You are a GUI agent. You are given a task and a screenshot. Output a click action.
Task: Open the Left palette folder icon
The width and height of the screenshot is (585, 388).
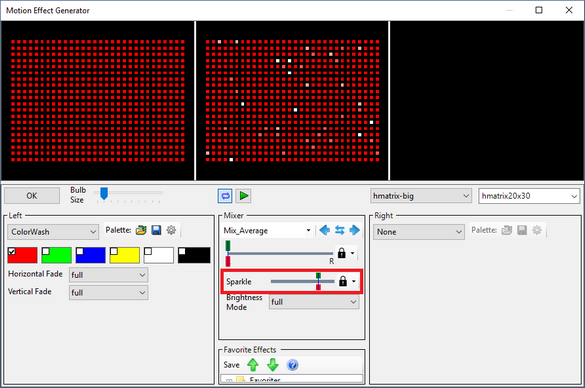coord(141,230)
